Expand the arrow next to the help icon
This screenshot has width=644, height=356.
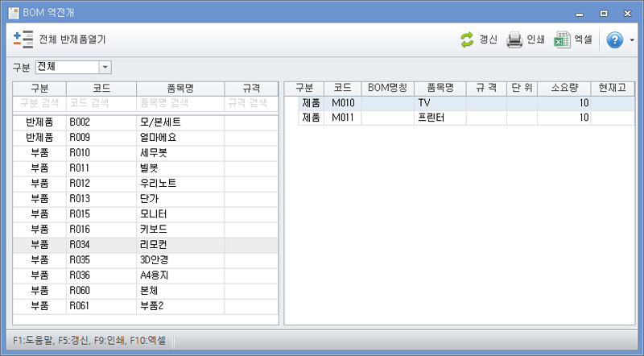(x=632, y=40)
